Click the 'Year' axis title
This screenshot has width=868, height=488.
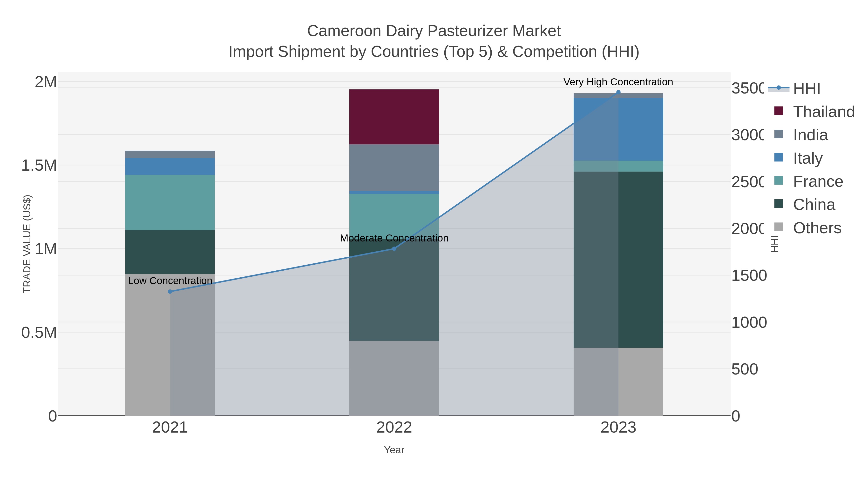394,450
